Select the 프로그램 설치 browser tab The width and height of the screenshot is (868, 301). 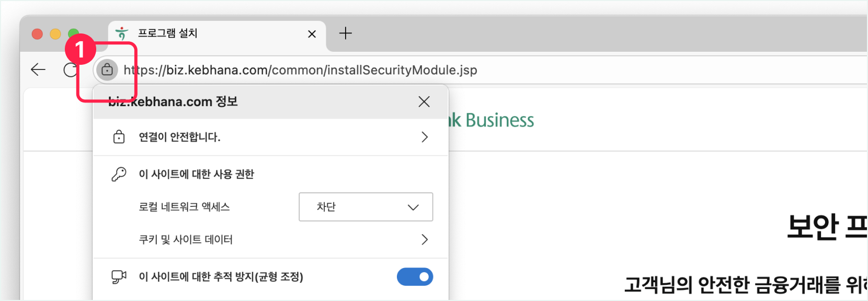[x=209, y=33]
